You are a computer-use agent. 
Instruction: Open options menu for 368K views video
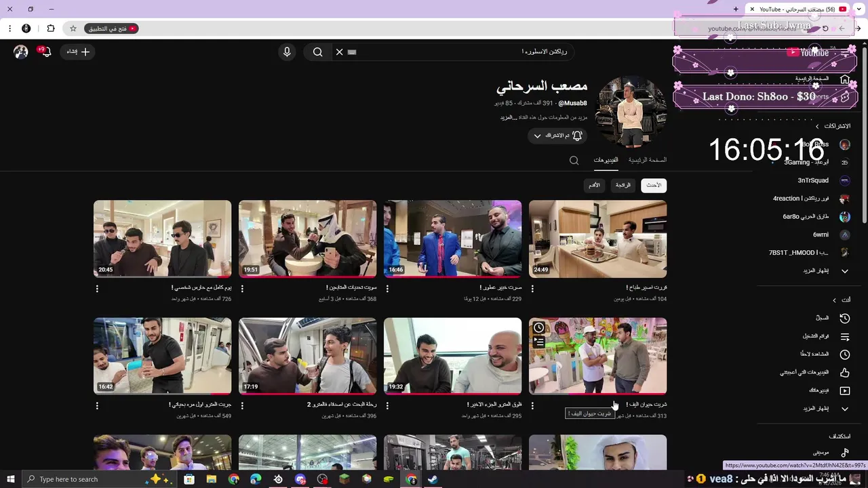(x=242, y=289)
